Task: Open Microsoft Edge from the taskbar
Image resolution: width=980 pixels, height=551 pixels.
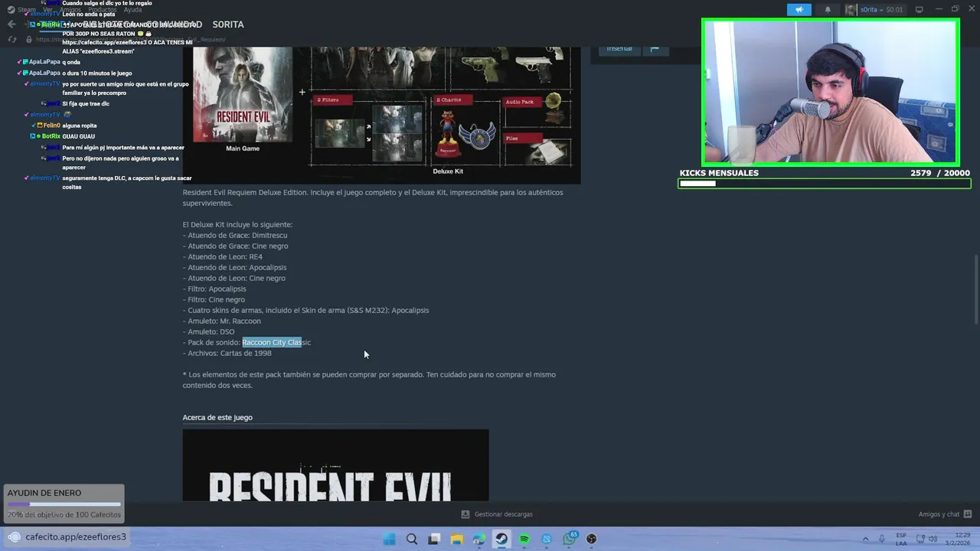Action: pos(479,539)
